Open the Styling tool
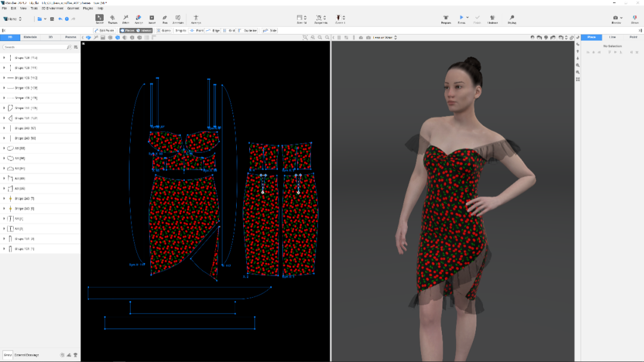Screen dimensions: 644x362 [x=512, y=18]
